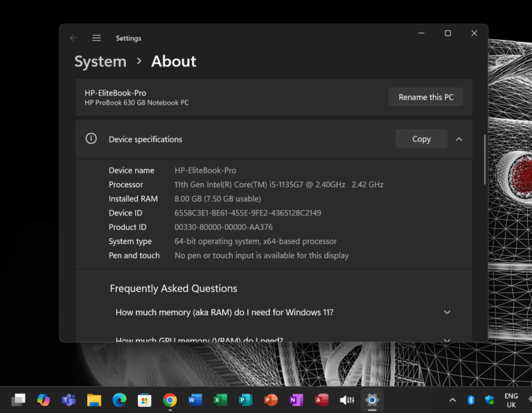
Task: Launch Microsoft Word from the taskbar
Action: [195, 400]
